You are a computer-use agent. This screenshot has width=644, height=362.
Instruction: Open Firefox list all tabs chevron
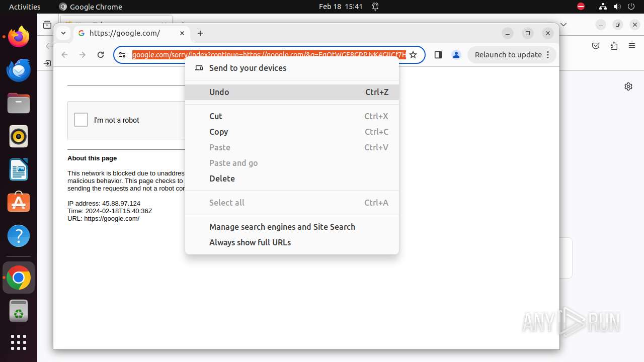[x=563, y=24]
